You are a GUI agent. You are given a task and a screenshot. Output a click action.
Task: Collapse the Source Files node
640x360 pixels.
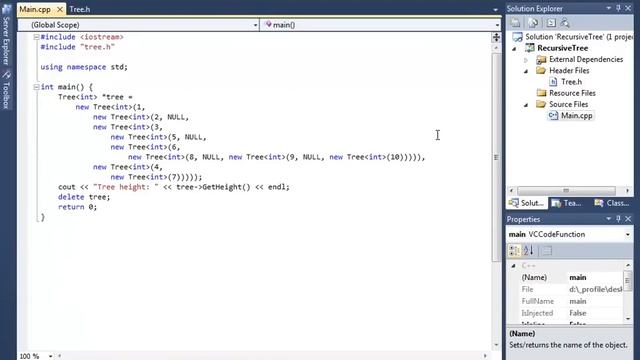tap(526, 105)
